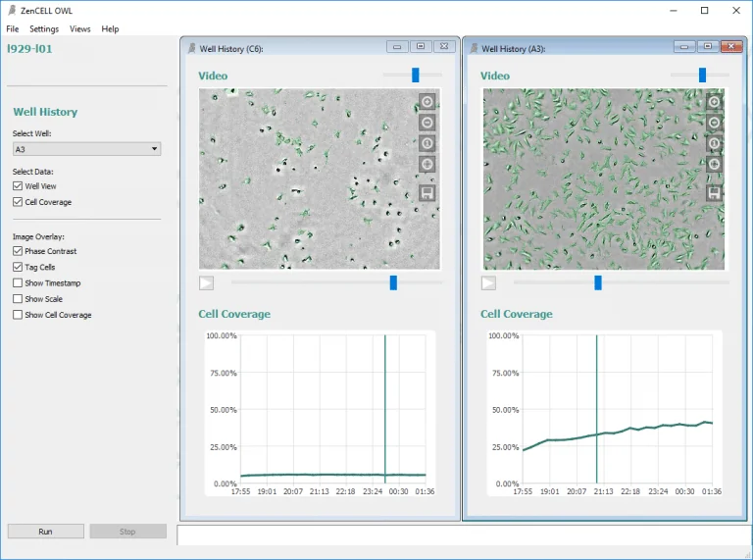The width and height of the screenshot is (753, 560).
Task: Save the C6 video image
Action: coord(427,193)
